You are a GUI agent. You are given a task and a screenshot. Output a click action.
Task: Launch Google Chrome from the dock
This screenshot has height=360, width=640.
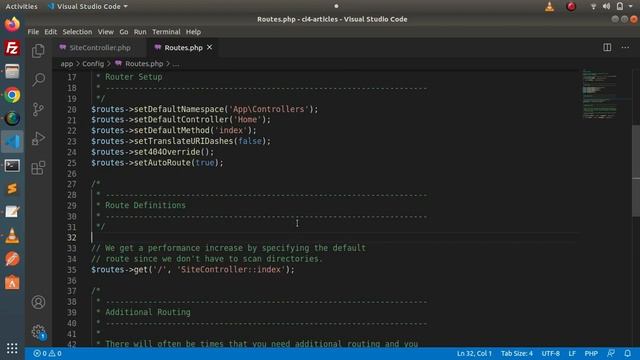[x=12, y=95]
